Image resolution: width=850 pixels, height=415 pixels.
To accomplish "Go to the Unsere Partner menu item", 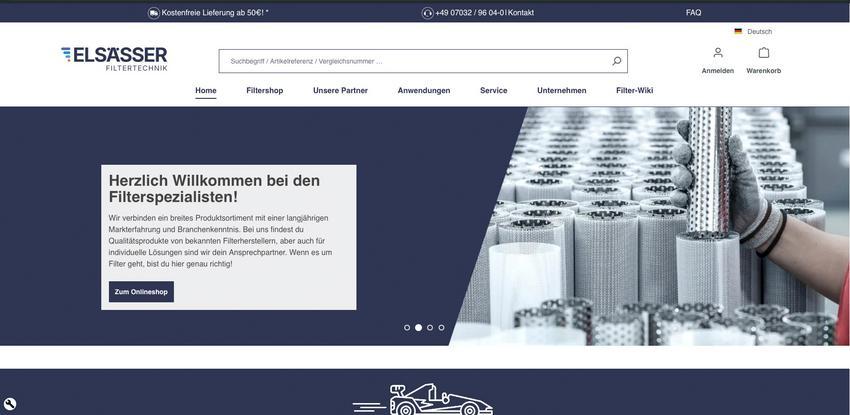I will click(x=340, y=90).
